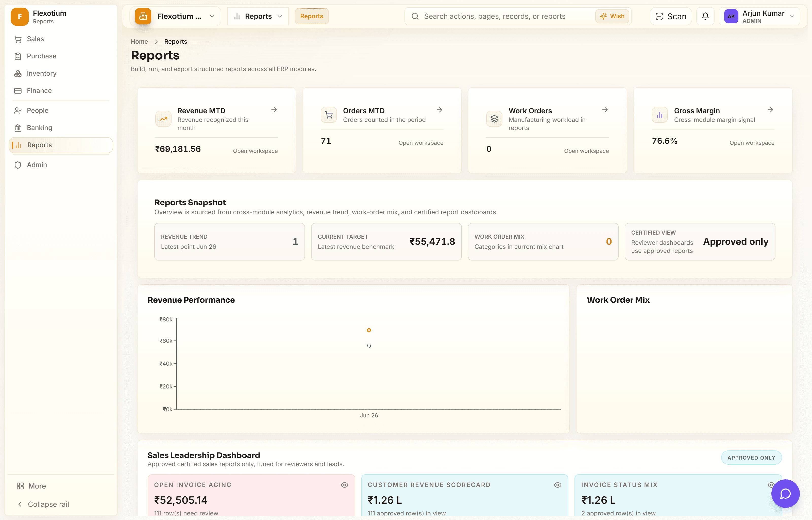The image size is (812, 520).
Task: Expand the Flexotium company dropdown
Action: pyautogui.click(x=175, y=16)
